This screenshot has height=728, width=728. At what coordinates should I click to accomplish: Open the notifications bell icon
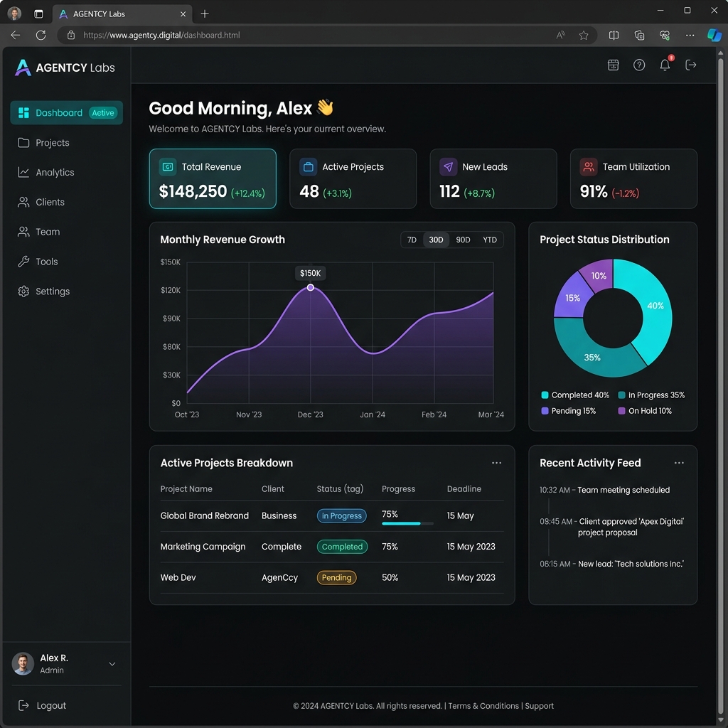pyautogui.click(x=665, y=65)
